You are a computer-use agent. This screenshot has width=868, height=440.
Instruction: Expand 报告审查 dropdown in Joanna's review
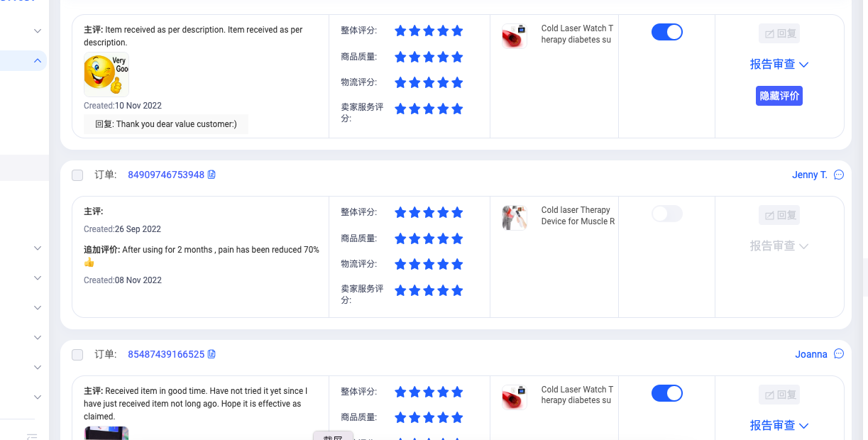pyautogui.click(x=779, y=426)
